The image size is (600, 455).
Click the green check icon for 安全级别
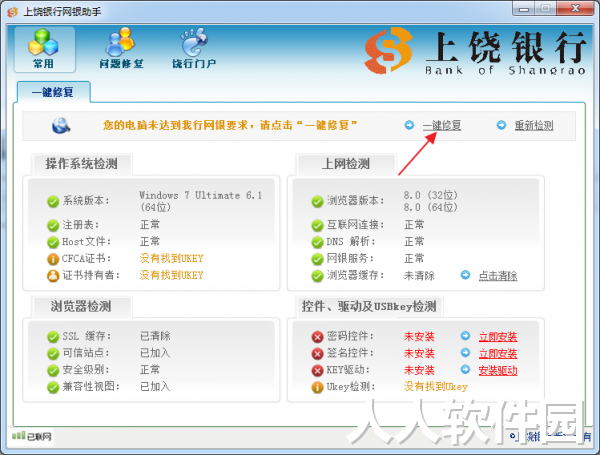[53, 370]
